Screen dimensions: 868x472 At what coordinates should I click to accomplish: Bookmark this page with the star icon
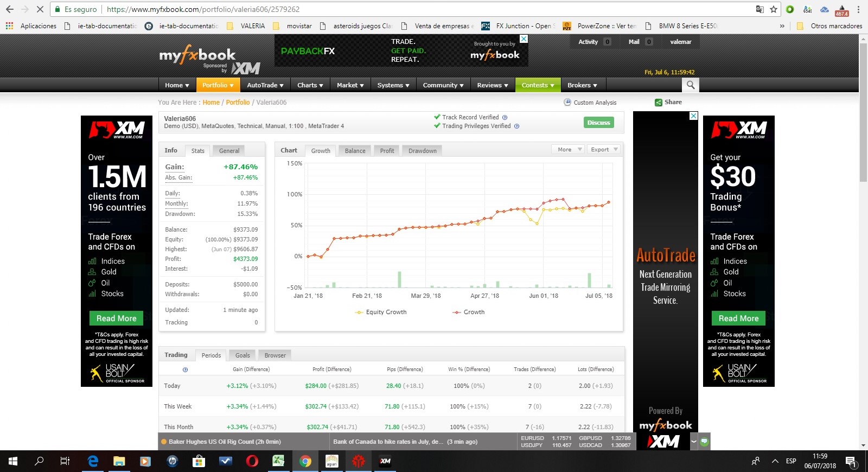pyautogui.click(x=774, y=9)
